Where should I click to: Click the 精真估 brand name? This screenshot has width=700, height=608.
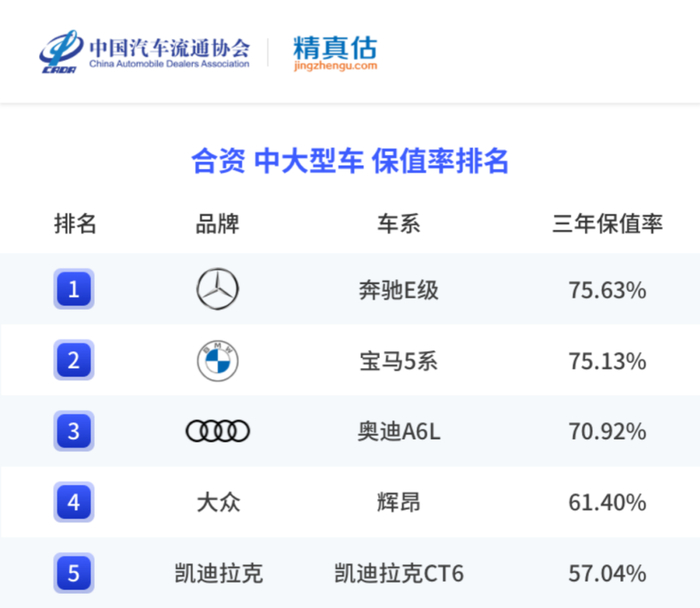(x=335, y=47)
